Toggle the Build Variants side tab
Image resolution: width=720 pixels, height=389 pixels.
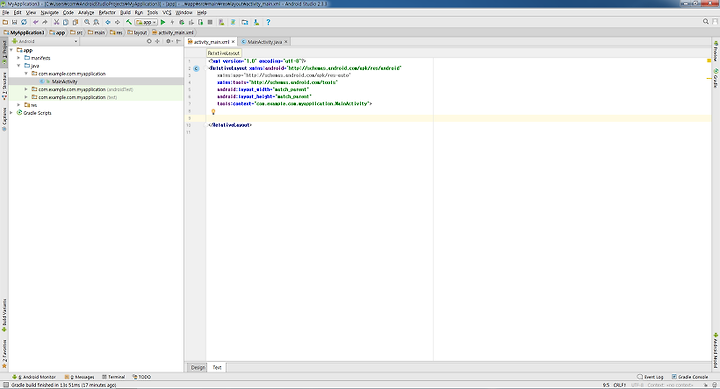point(4,315)
